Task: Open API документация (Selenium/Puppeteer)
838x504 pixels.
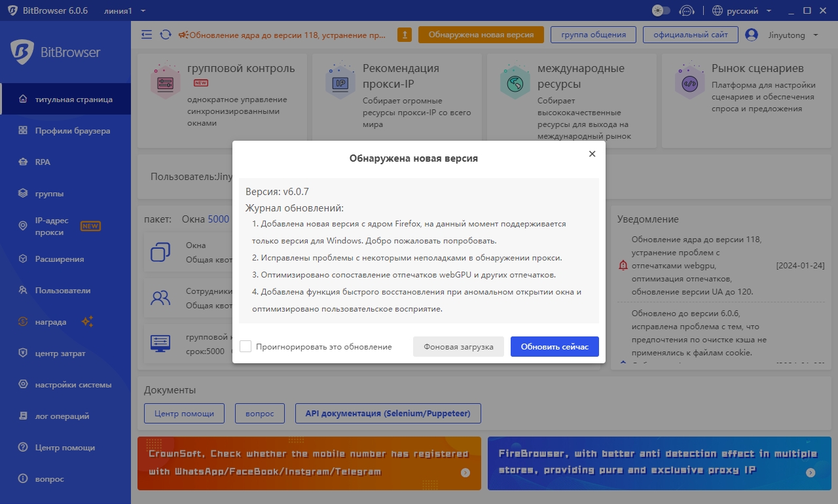Action: pos(388,414)
